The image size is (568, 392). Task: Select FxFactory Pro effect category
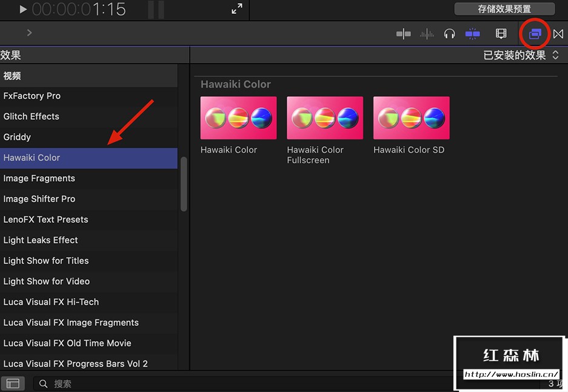[89, 96]
